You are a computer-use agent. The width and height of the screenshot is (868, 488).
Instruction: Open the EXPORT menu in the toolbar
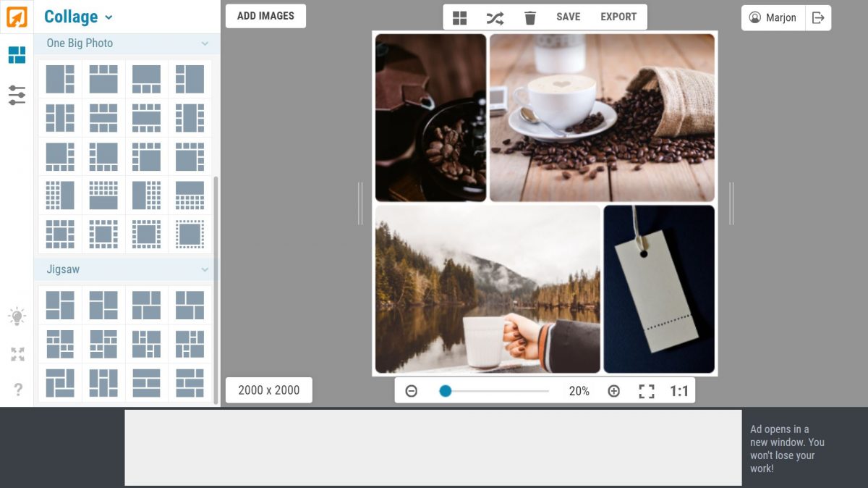tap(618, 17)
